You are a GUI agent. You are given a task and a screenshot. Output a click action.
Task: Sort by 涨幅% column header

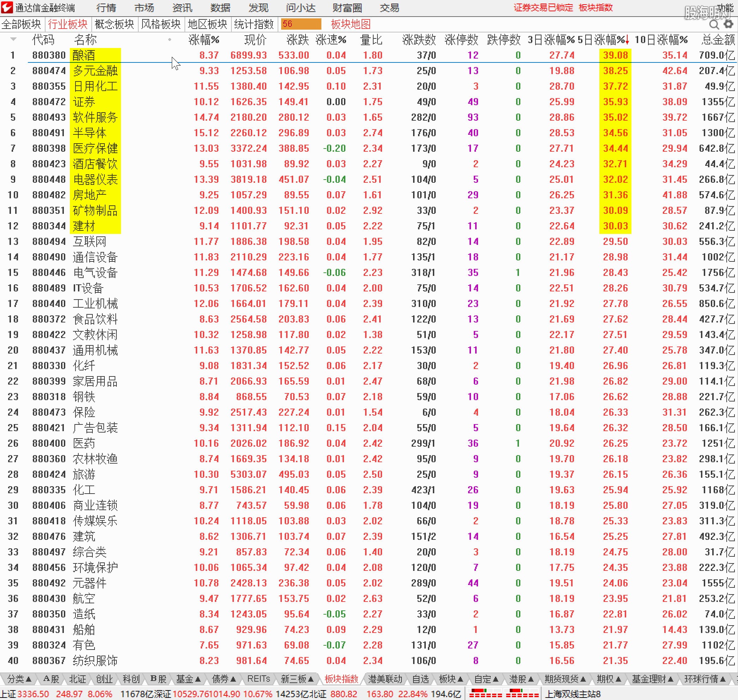coord(204,40)
